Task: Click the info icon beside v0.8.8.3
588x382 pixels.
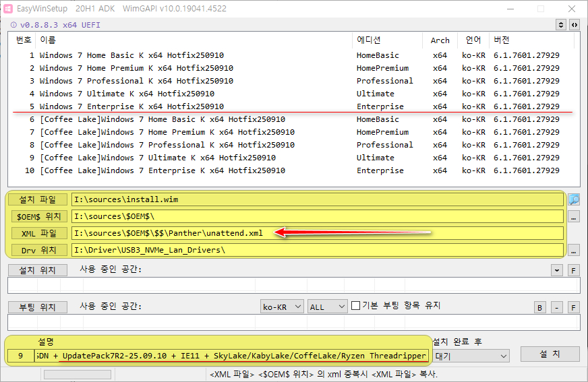Action: click(13, 25)
